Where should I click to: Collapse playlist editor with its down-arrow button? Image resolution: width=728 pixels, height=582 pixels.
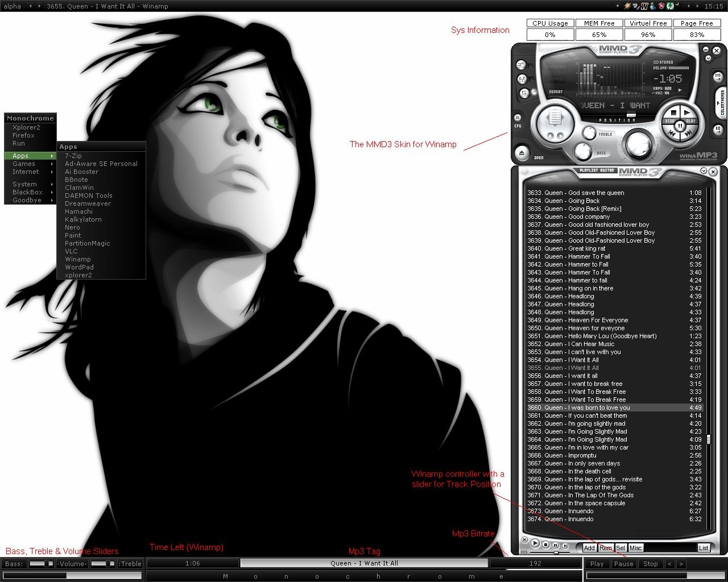point(704,171)
